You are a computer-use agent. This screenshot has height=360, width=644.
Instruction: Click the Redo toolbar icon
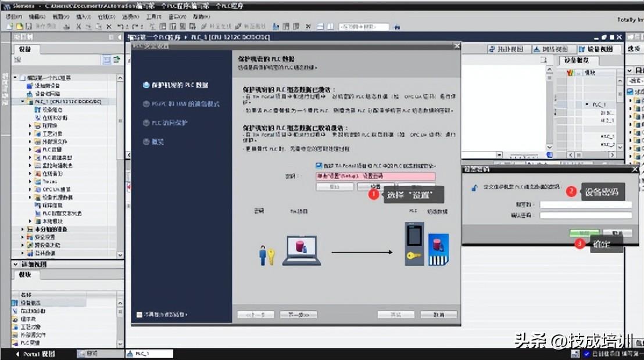(x=136, y=27)
